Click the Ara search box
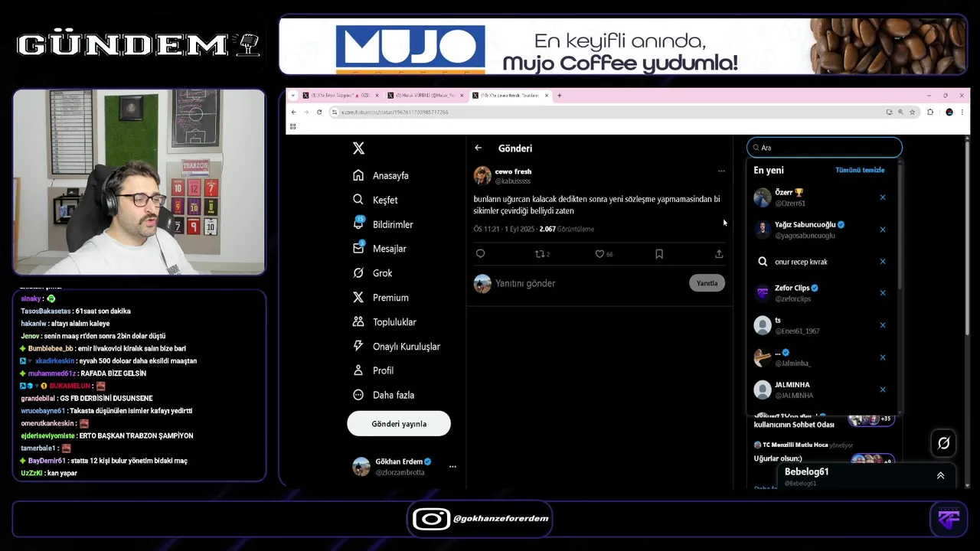Screen dimensions: 980x551 point(825,148)
